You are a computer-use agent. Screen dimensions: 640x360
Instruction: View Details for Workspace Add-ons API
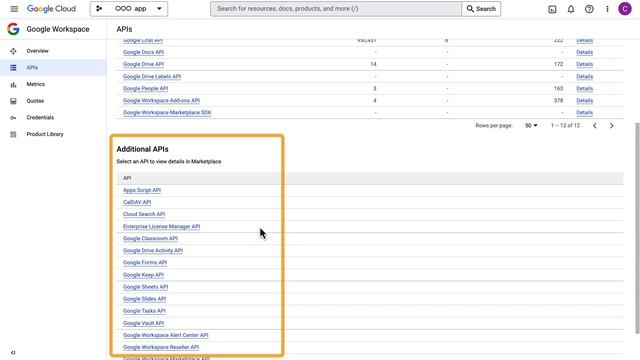584,100
